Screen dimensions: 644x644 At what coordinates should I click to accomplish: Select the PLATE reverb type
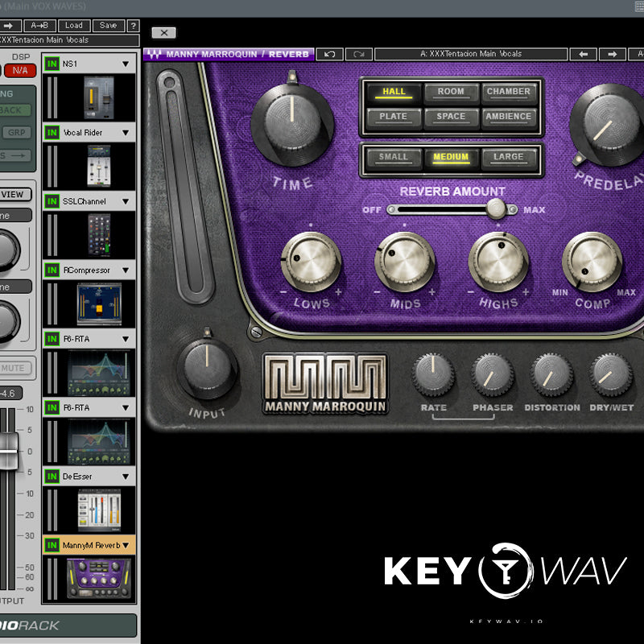(394, 117)
